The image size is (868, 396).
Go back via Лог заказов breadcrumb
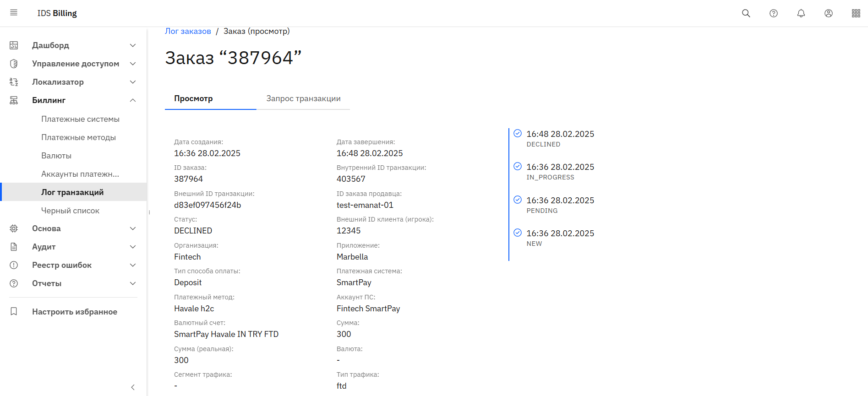(x=188, y=31)
